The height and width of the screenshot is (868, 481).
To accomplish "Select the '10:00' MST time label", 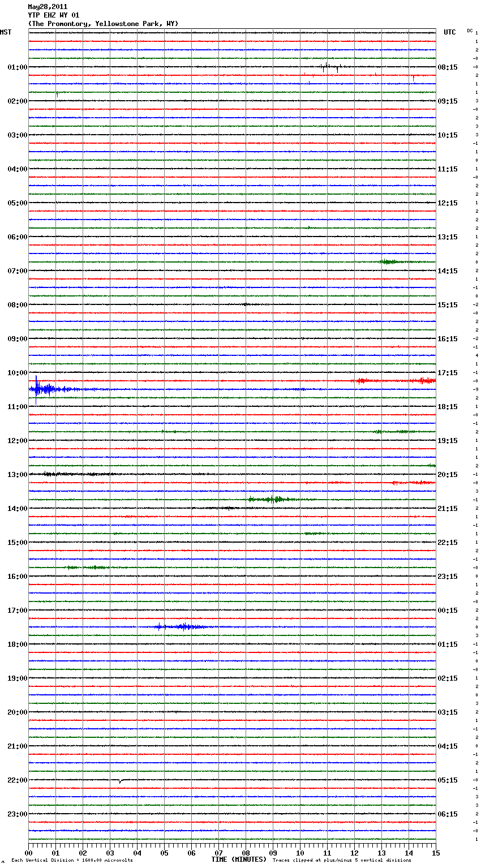I will coord(18,373).
